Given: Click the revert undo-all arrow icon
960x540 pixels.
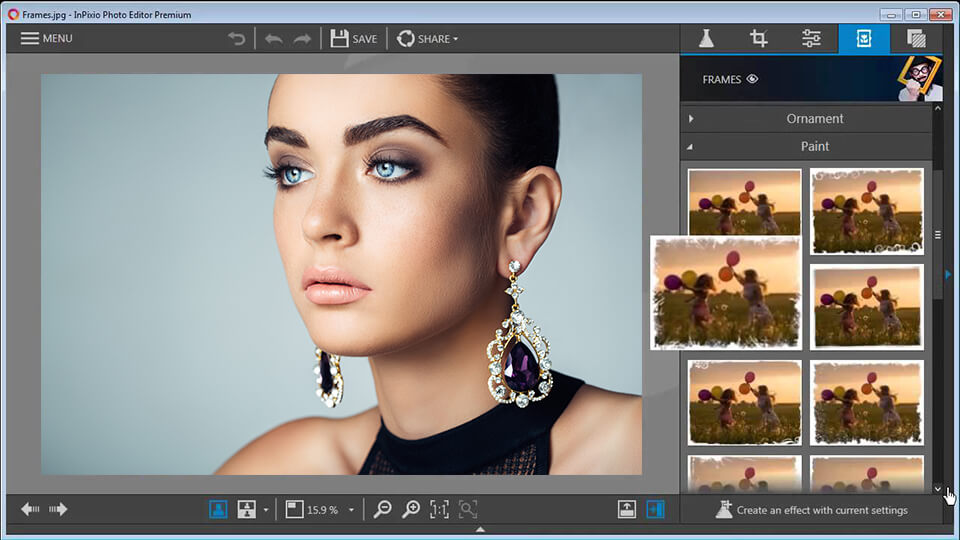Looking at the screenshot, I should (237, 39).
